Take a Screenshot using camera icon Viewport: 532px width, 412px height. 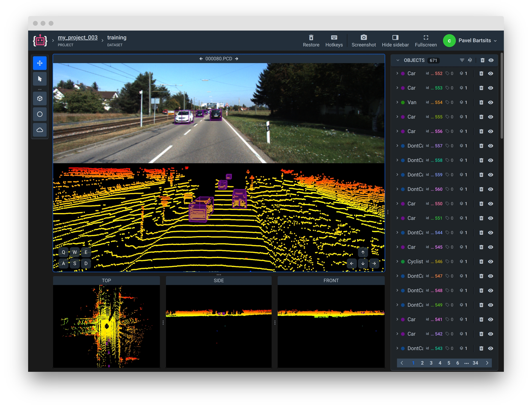click(x=363, y=40)
